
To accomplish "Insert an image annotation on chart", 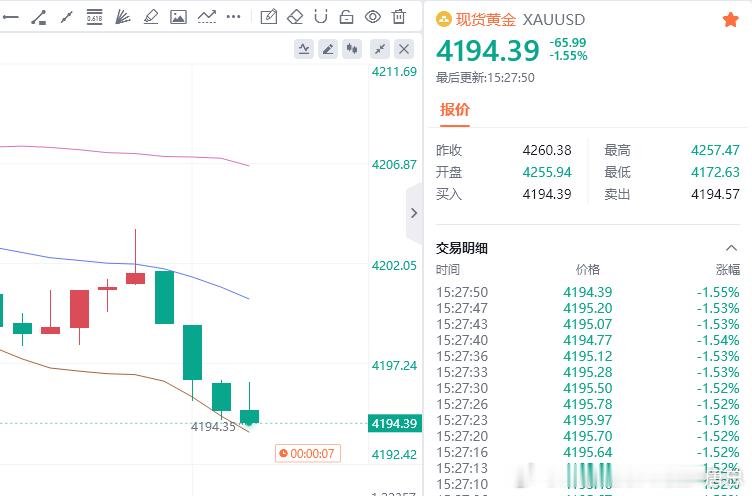I will point(178,17).
